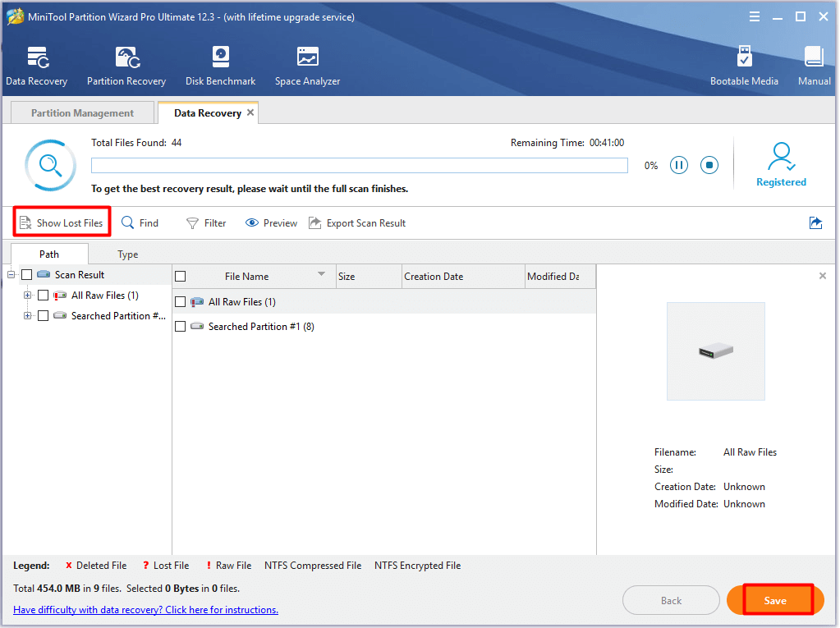The image size is (840, 628).
Task: Click the Searched Partition #1 drive icon in list
Action: [x=197, y=326]
